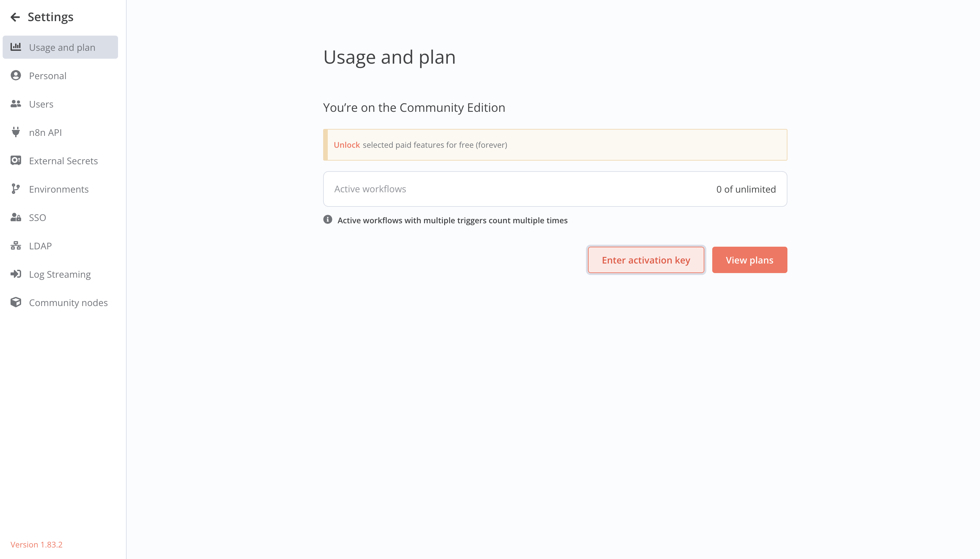Click the External Secrets vault icon
Image resolution: width=980 pixels, height=559 pixels.
[x=16, y=161]
